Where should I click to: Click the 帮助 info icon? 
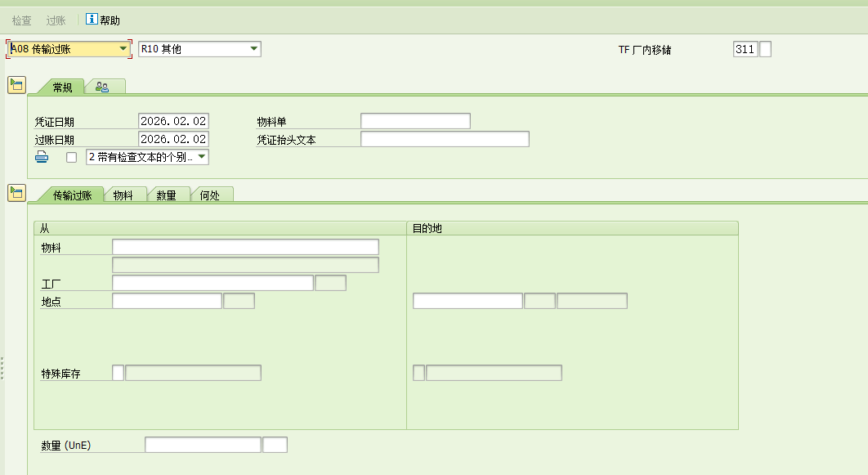[92, 19]
